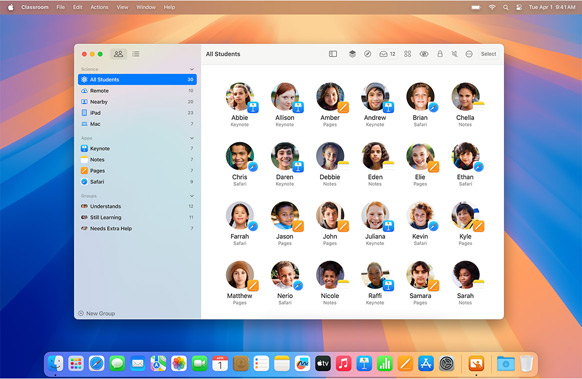
Task: Click the Open app stack icon
Action: 352,54
